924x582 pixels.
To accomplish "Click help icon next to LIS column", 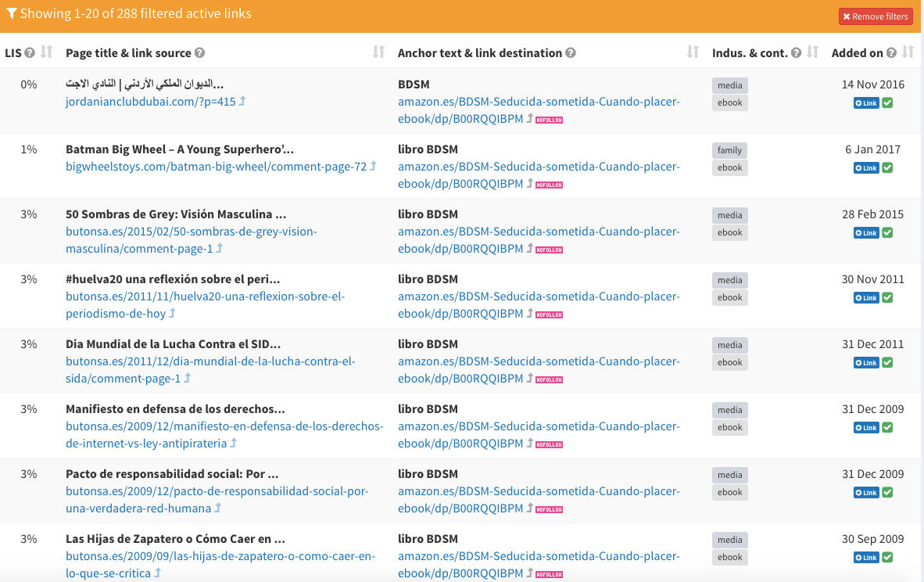I will (x=30, y=53).
